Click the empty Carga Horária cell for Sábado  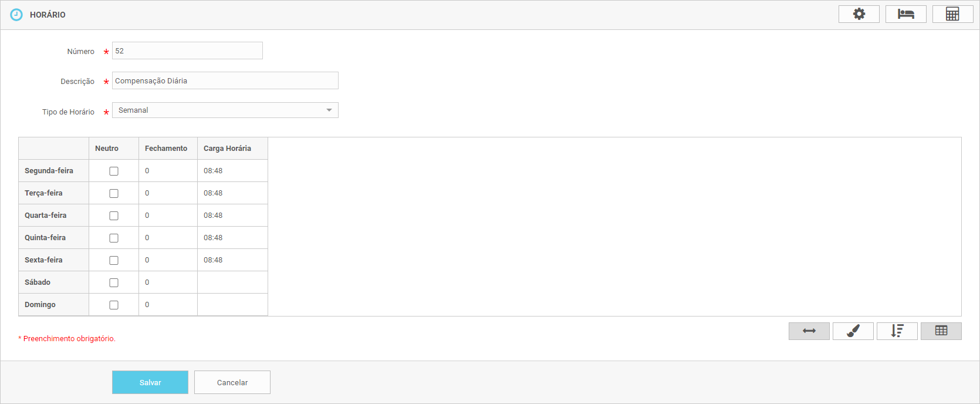tap(232, 282)
